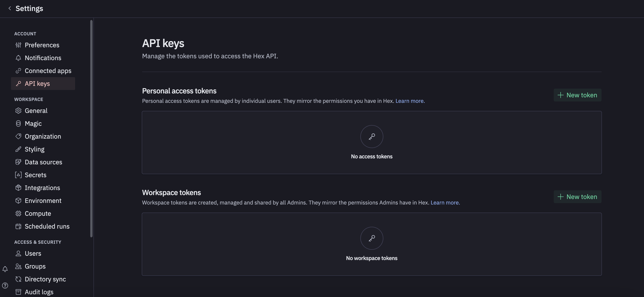Open Learn more link for workspace tokens
644x297 pixels.
(445, 203)
